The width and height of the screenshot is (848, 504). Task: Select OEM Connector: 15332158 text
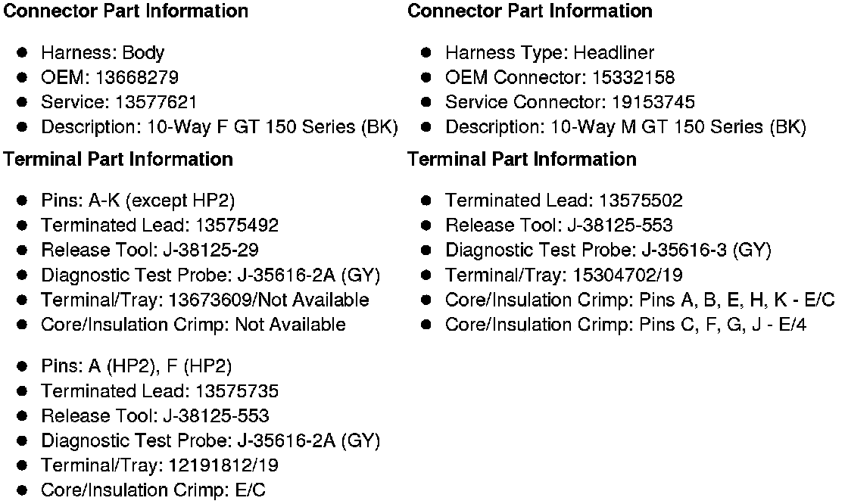click(560, 77)
